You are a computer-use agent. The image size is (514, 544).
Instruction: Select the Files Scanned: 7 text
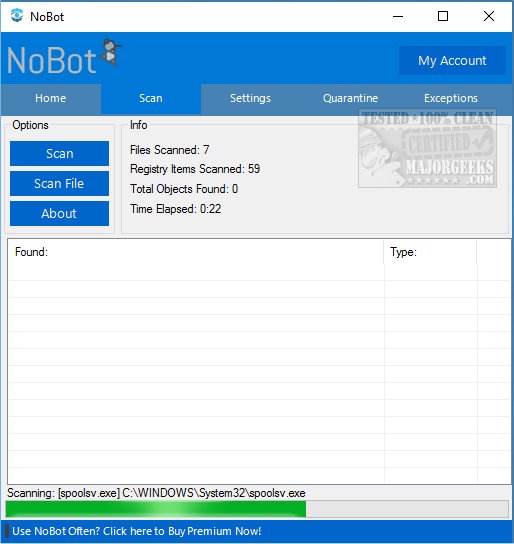(170, 150)
